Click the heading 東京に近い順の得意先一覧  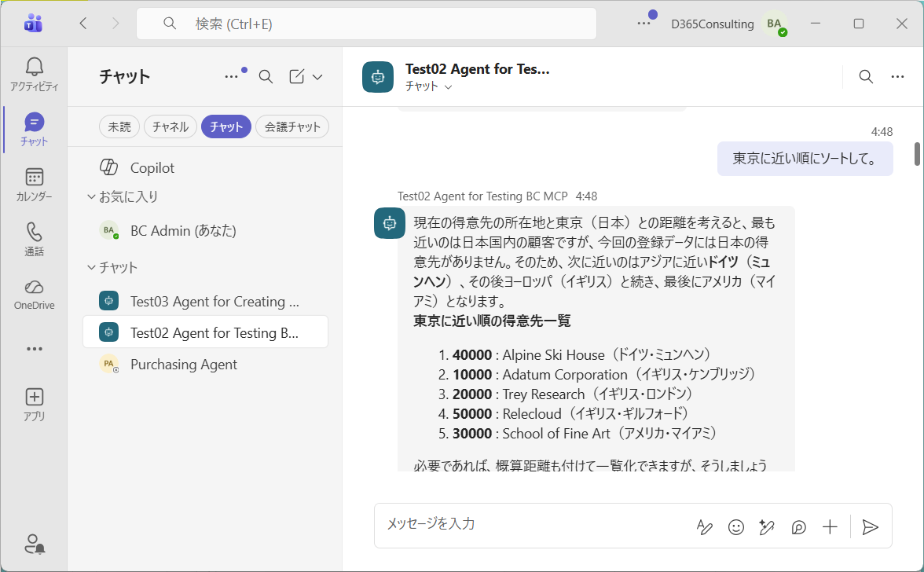point(492,321)
